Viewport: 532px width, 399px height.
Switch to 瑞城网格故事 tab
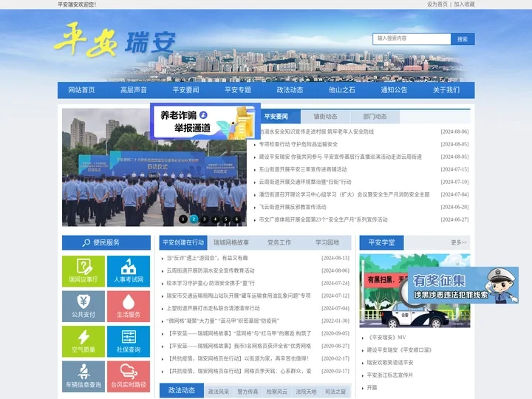(x=231, y=242)
